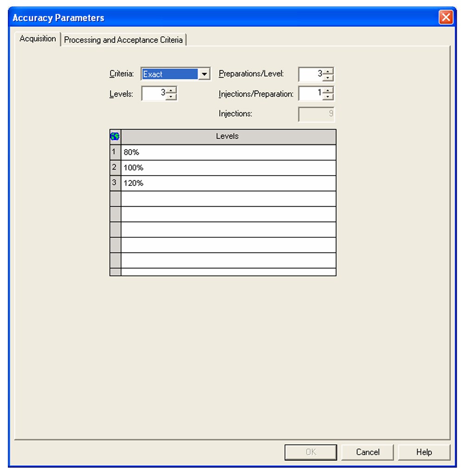Select the Acquisition tab
Viewport: 464px width, 476px height.
click(x=38, y=39)
